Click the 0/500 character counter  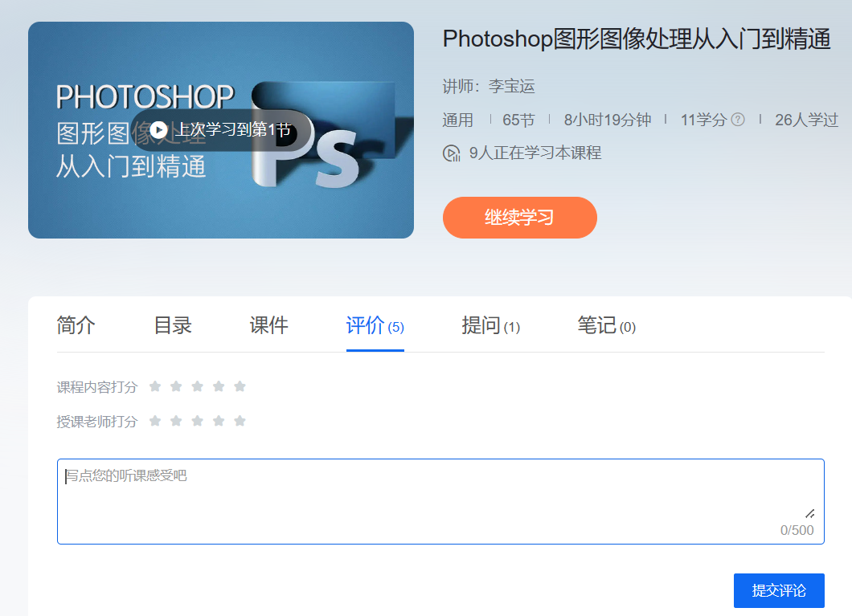(x=797, y=530)
